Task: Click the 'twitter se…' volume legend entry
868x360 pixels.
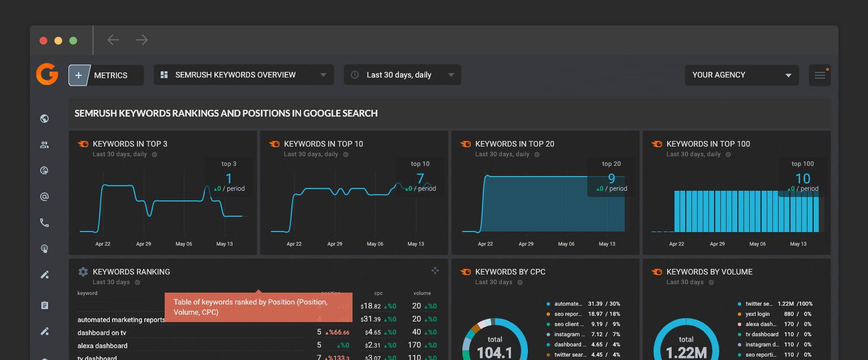Action: point(775,304)
